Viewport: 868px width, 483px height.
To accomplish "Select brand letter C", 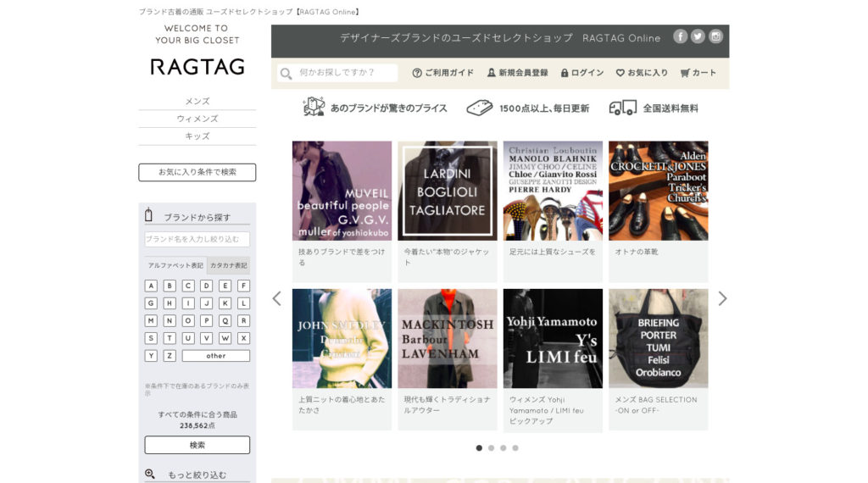I will pyautogui.click(x=188, y=286).
